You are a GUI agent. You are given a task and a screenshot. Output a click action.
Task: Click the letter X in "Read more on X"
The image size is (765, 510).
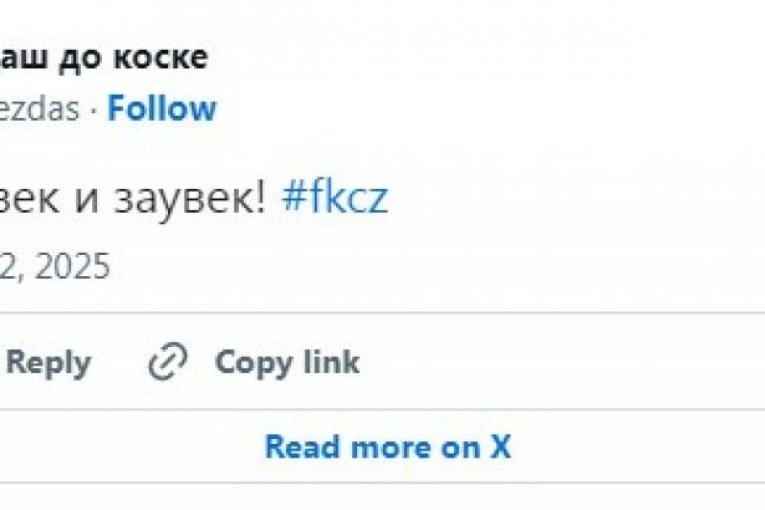coord(501,446)
